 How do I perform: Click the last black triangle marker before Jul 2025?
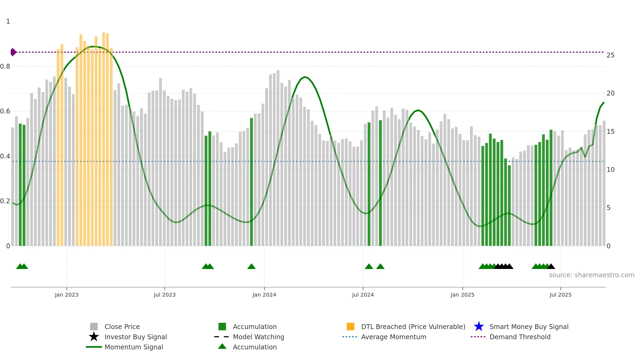point(551,266)
